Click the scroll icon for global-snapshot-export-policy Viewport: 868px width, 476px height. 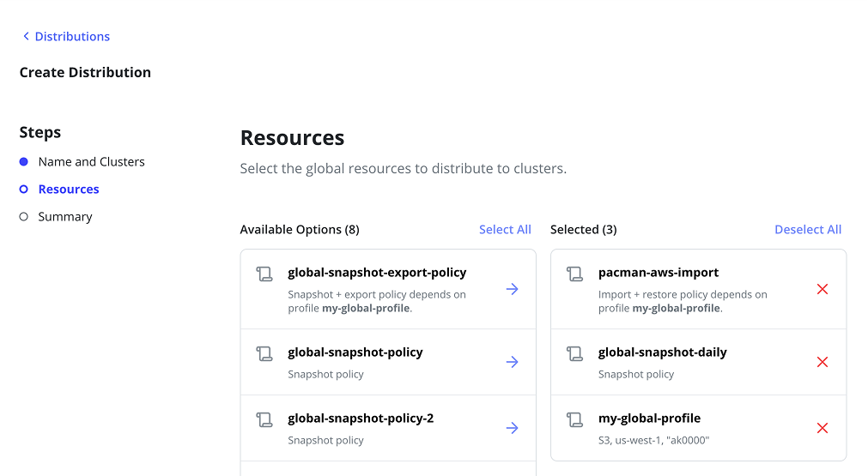tap(264, 274)
